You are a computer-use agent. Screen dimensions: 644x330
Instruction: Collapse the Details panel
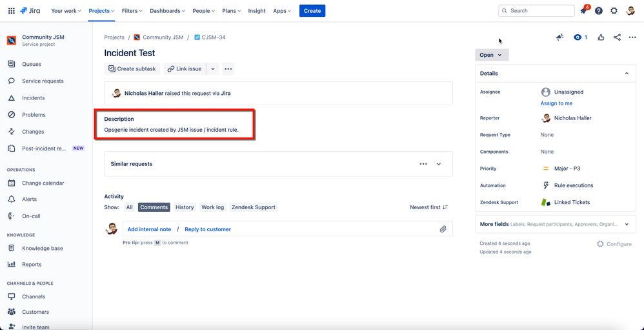[627, 73]
